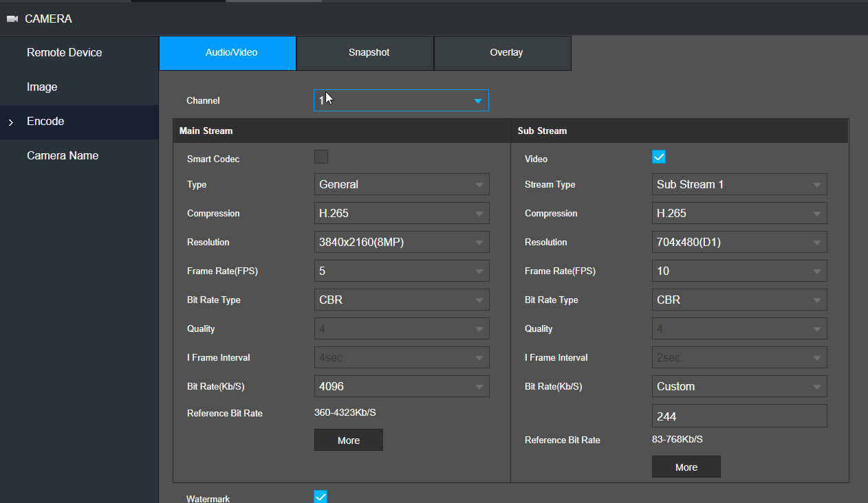Click the 83-768Kb/S reference bit rate text

(x=677, y=439)
